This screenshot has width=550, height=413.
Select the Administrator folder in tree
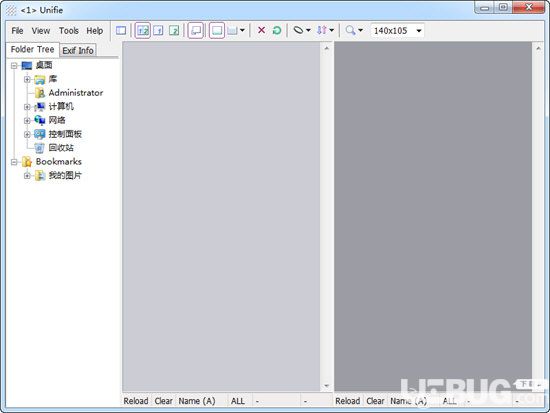click(x=76, y=93)
